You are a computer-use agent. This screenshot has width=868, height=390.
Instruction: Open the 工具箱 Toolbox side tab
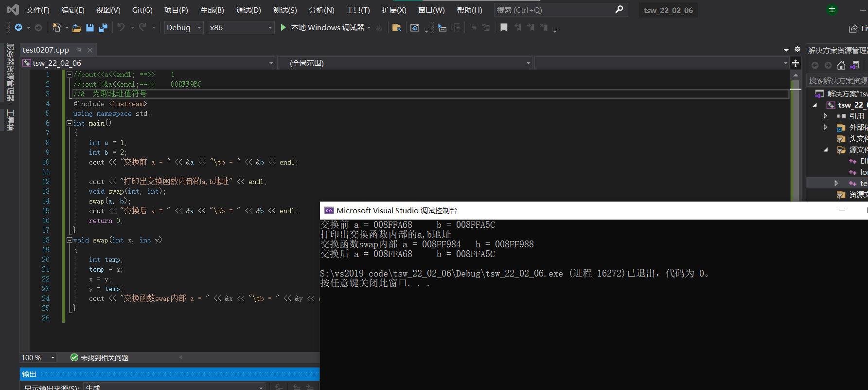point(10,120)
